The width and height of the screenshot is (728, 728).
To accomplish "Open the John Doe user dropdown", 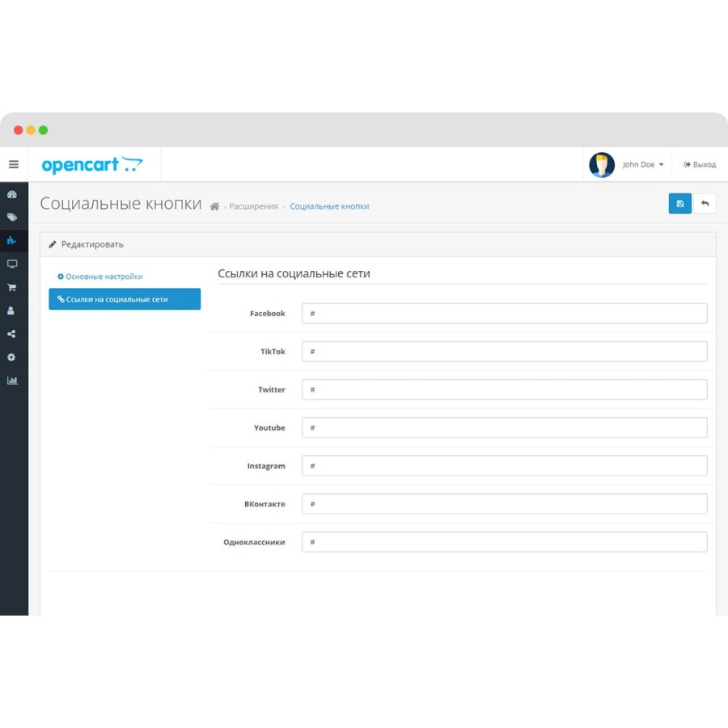I will point(642,164).
